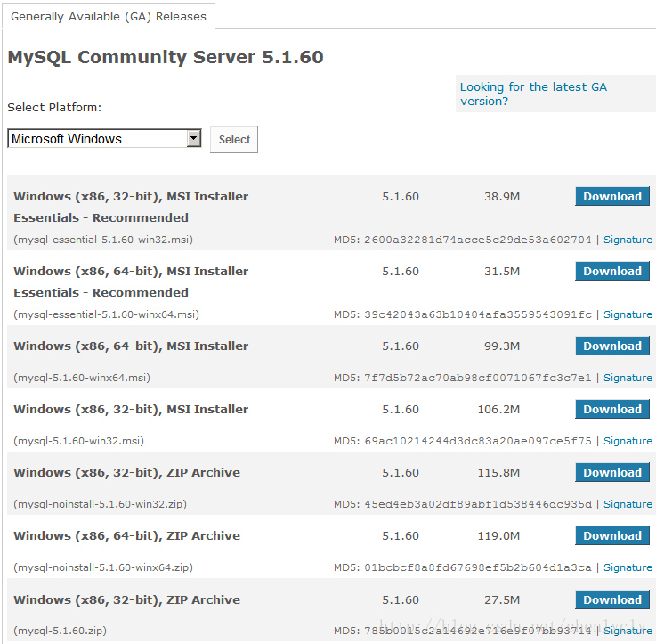Open Signature link for mysql-essential-5.1.60-win32.msi

click(x=628, y=240)
